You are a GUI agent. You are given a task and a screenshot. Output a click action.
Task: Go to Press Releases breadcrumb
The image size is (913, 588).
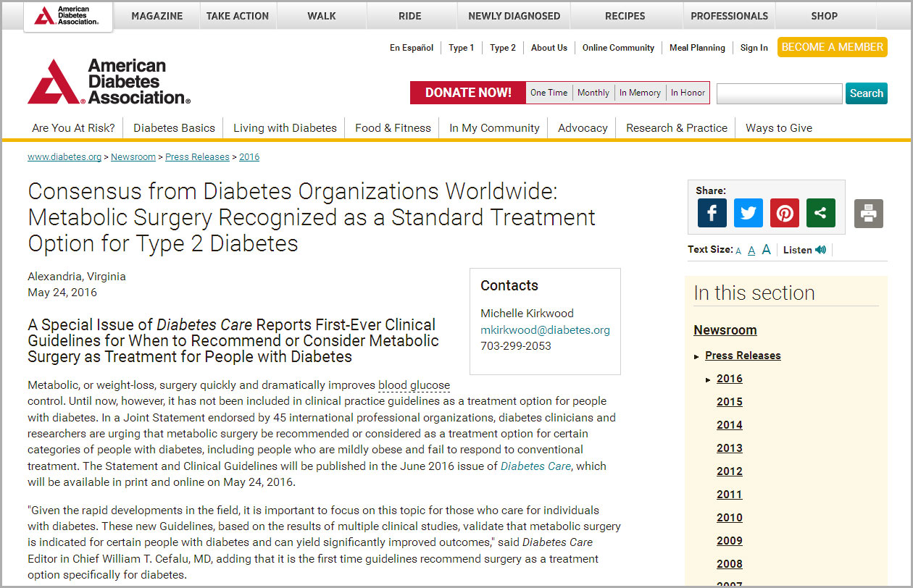197,157
